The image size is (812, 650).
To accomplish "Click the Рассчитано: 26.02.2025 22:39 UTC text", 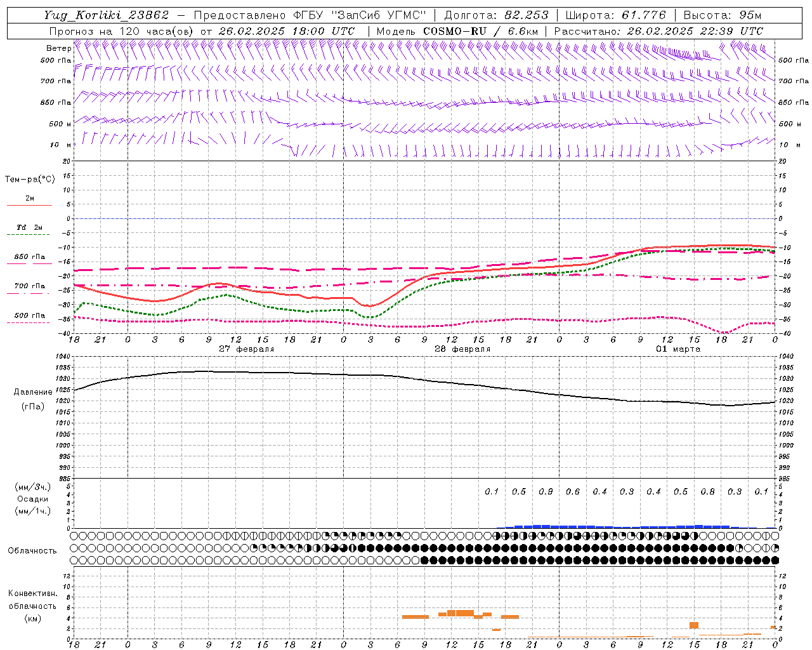I will [658, 30].
